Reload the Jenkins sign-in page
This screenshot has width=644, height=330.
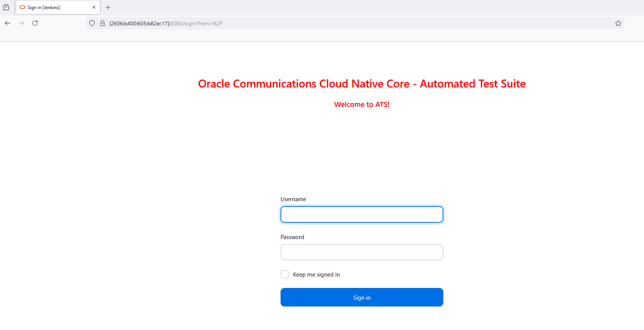(35, 23)
